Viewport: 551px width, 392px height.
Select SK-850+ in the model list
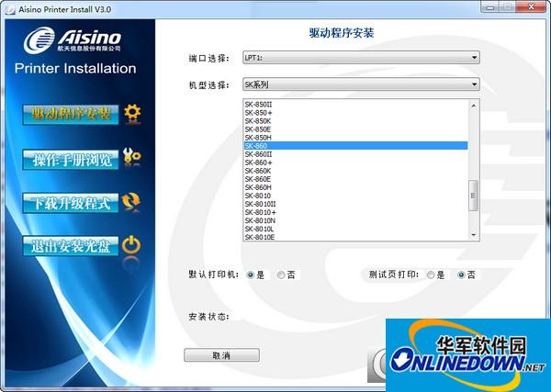(355, 112)
